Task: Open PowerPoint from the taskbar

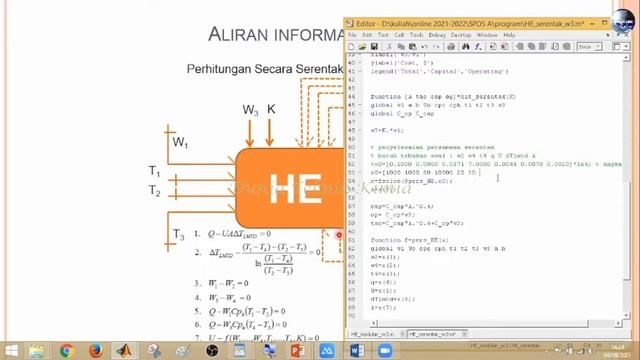Action: tap(298, 351)
